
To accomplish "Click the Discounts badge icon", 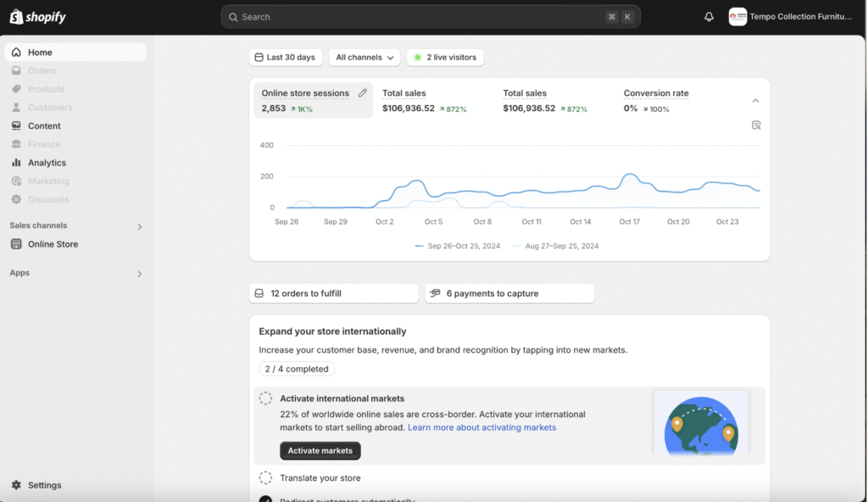I will [x=16, y=199].
